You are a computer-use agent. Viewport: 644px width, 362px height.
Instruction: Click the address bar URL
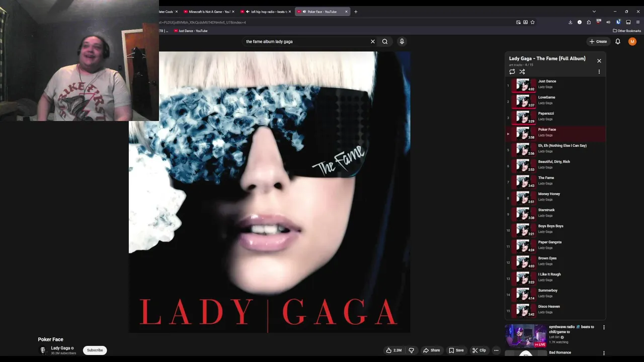tap(202, 22)
